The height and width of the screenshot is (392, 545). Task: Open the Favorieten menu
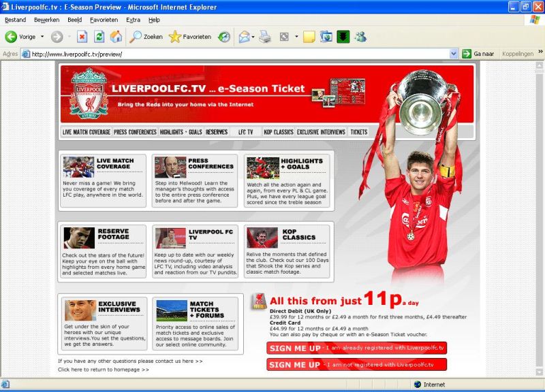(104, 20)
